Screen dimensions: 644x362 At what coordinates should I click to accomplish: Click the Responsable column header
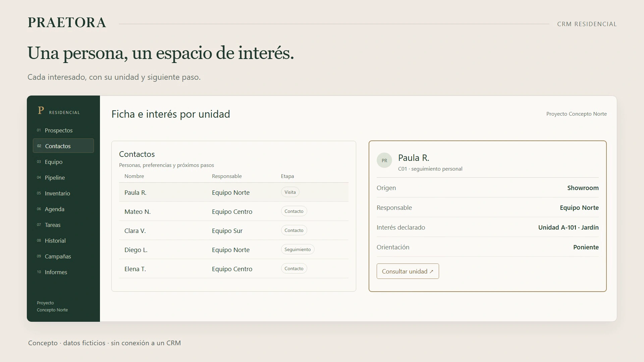[x=227, y=176]
